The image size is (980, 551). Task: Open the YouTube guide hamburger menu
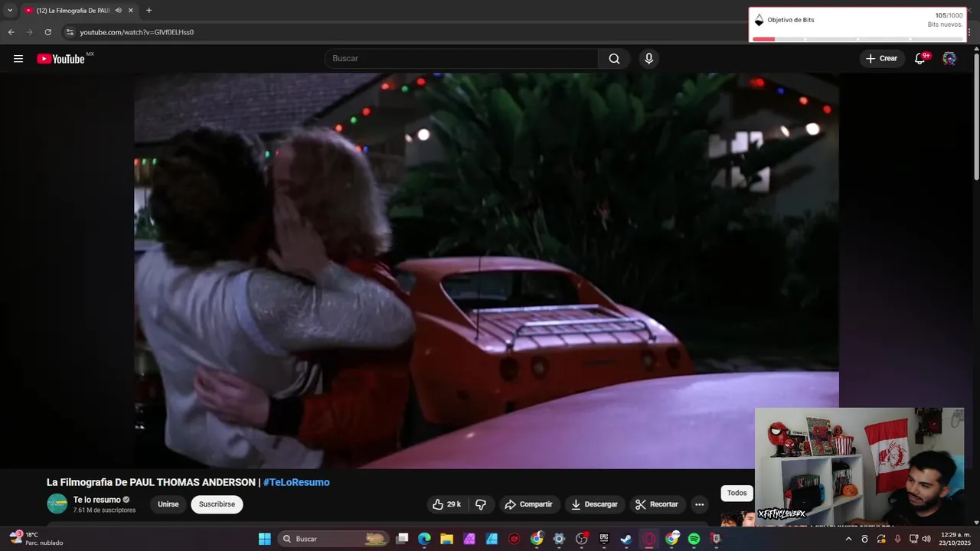point(18,59)
